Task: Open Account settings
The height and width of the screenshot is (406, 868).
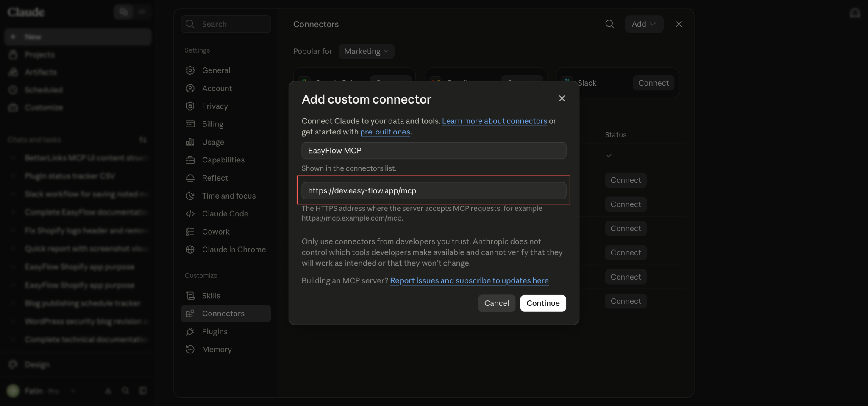Action: coord(225,88)
